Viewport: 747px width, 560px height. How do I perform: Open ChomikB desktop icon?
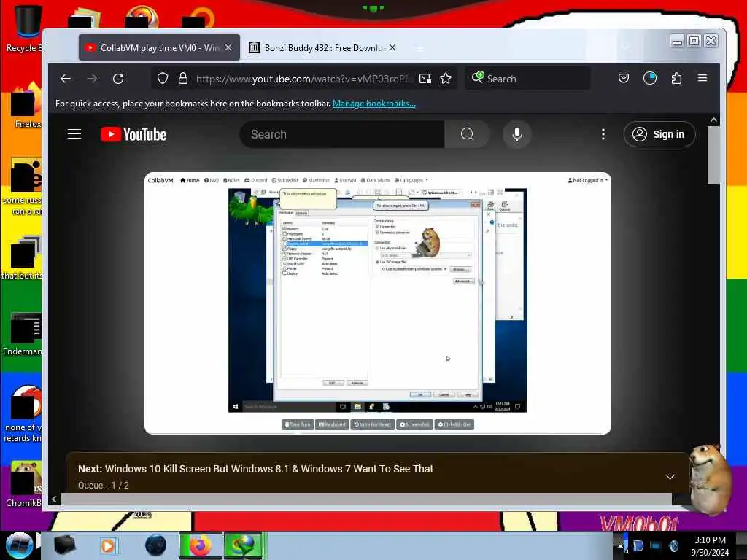coord(24,485)
